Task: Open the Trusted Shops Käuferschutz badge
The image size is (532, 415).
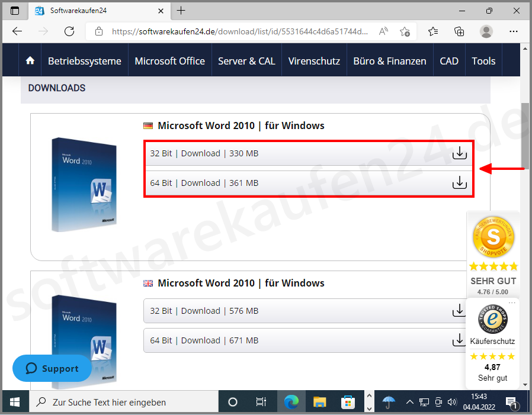Action: point(492,343)
